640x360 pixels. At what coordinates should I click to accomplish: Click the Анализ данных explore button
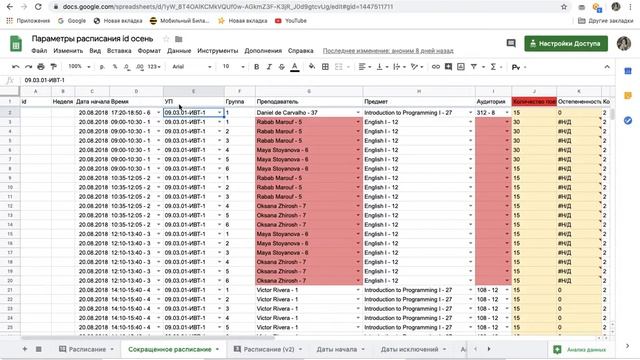(x=581, y=349)
